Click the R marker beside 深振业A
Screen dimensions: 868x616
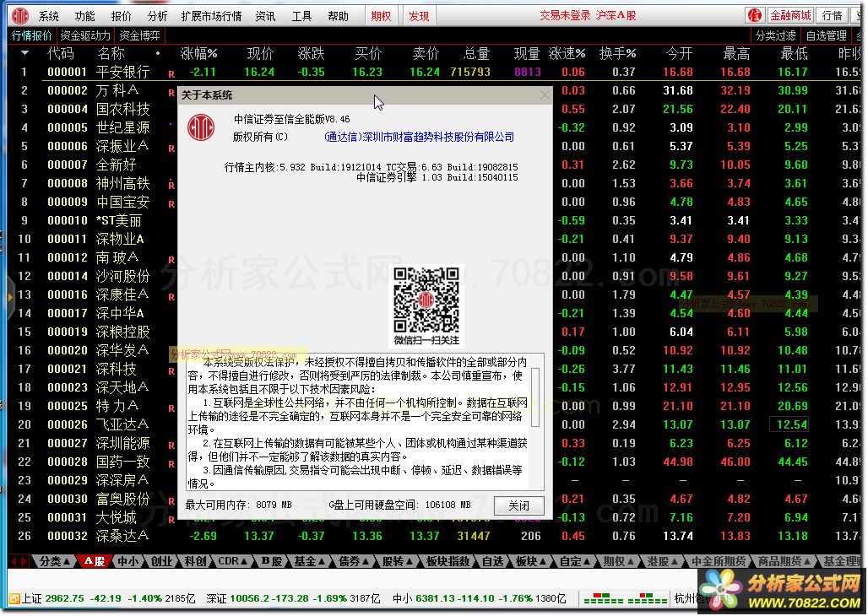tap(171, 149)
